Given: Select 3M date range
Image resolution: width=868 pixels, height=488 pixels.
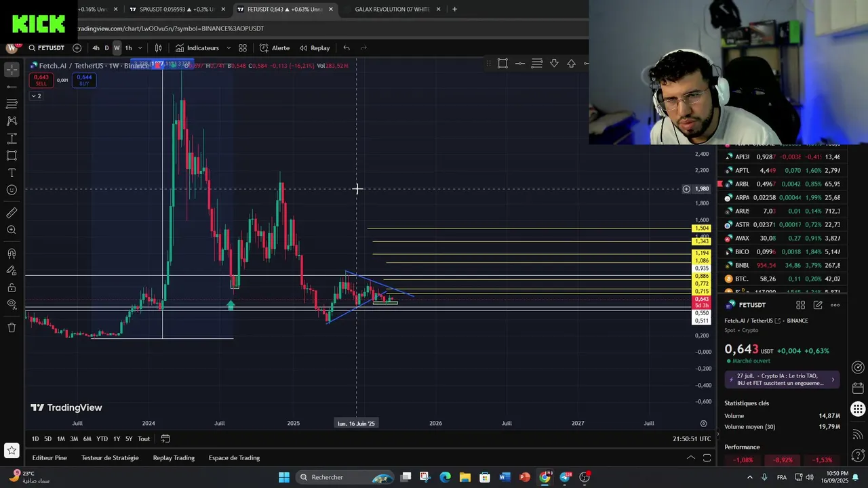Looking at the screenshot, I should 74,439.
